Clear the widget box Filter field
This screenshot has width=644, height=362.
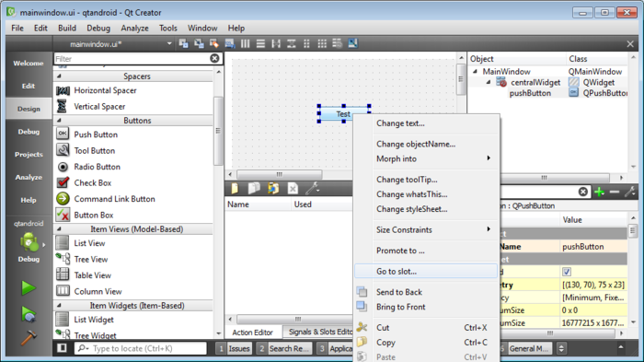[x=214, y=58]
